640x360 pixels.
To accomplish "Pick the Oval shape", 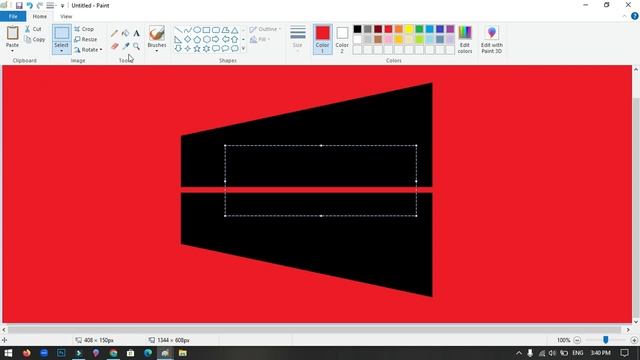I will pyautogui.click(x=197, y=30).
